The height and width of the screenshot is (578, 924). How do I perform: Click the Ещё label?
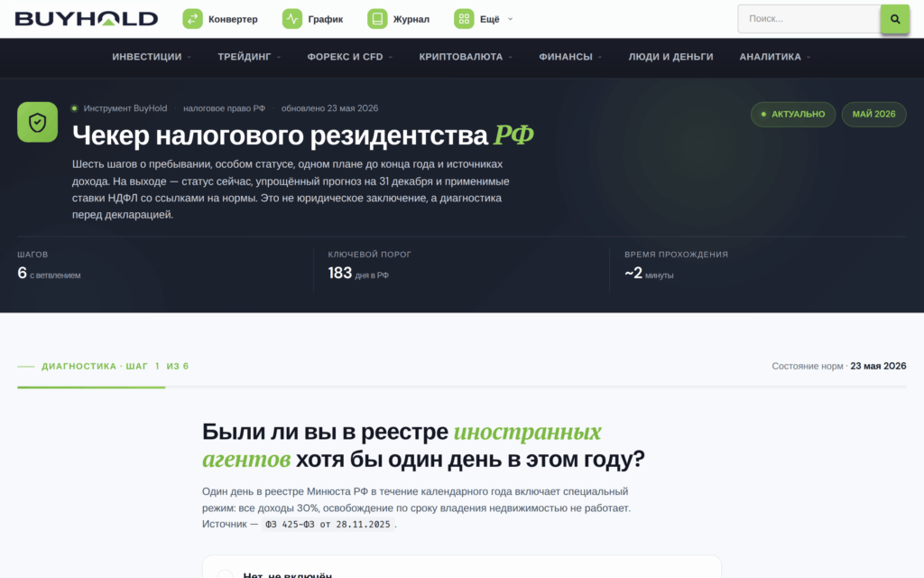click(489, 19)
